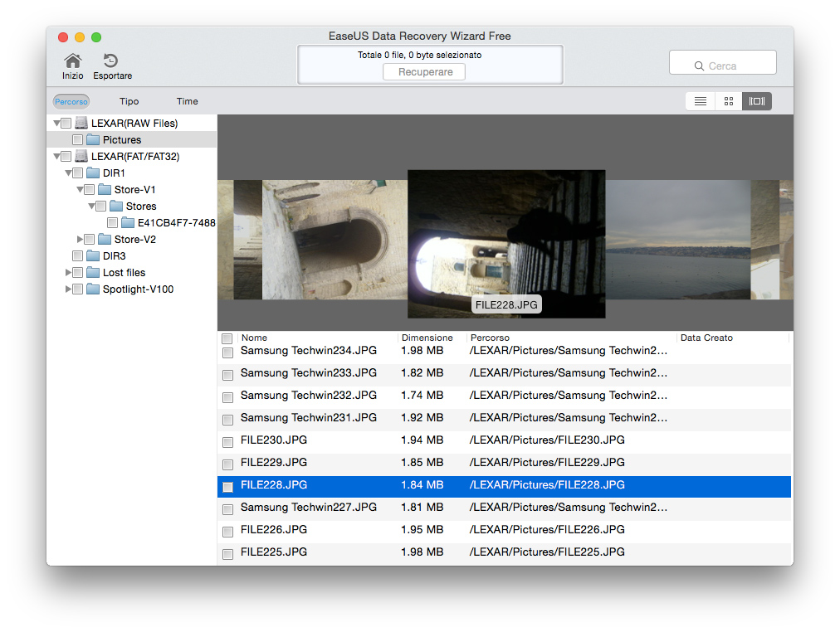Screen dimensions: 840x632
Task: Select the Samsung Techwin227.JPG row
Action: (504, 508)
